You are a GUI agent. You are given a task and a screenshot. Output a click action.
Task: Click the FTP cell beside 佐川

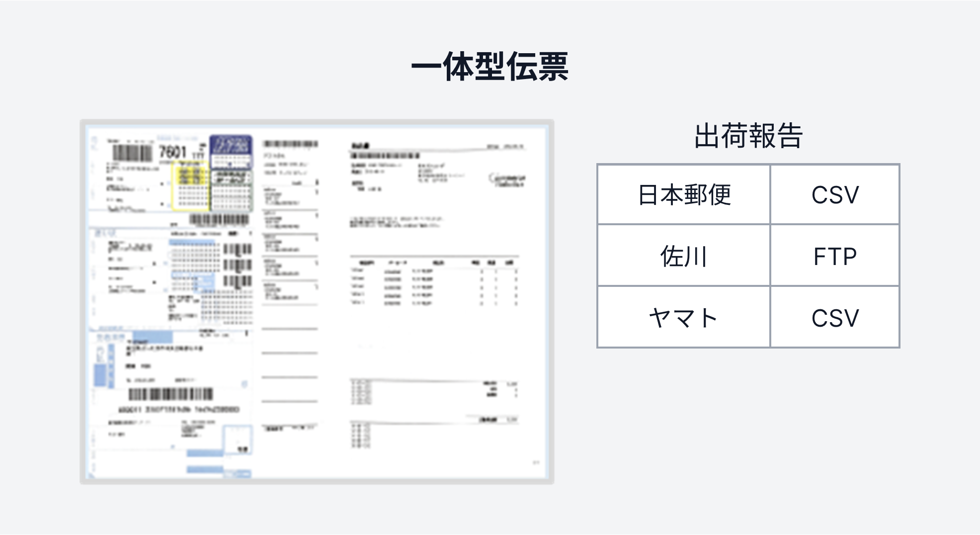click(835, 256)
